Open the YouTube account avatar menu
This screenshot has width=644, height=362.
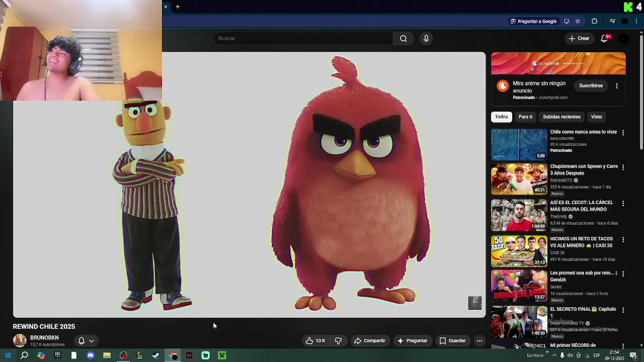pos(623,38)
